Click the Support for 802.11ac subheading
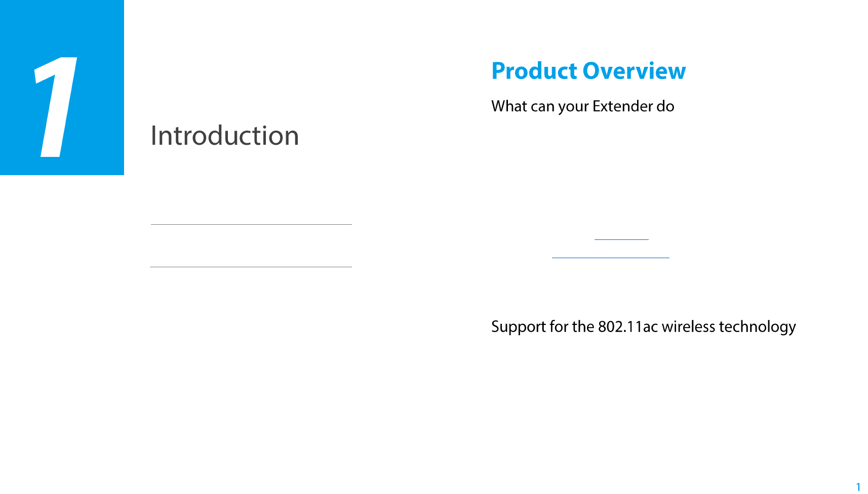The width and height of the screenshot is (868, 494). (643, 326)
